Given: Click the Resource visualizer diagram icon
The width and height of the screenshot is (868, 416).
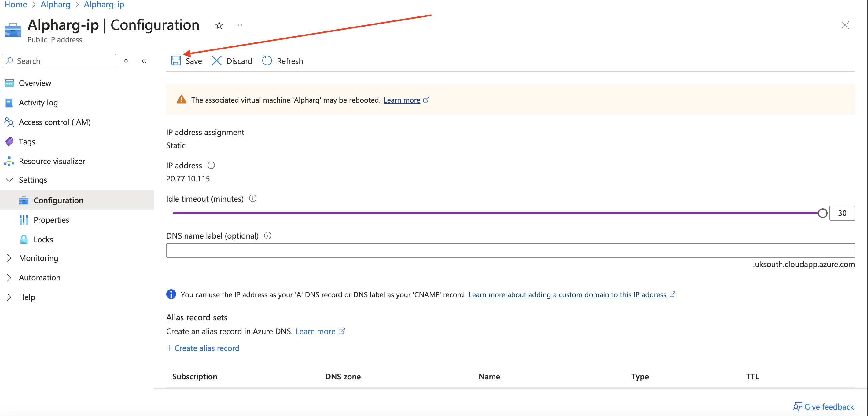Looking at the screenshot, I should pos(9,161).
